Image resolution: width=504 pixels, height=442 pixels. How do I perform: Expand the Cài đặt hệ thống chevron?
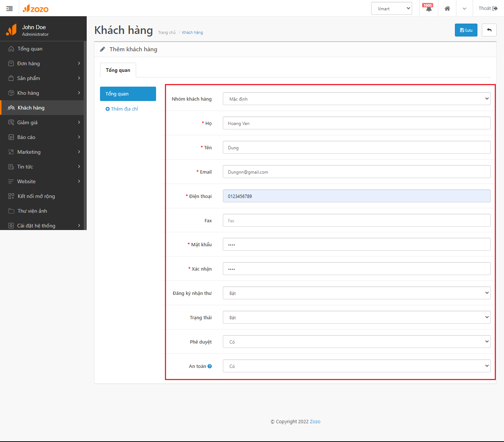click(x=79, y=226)
